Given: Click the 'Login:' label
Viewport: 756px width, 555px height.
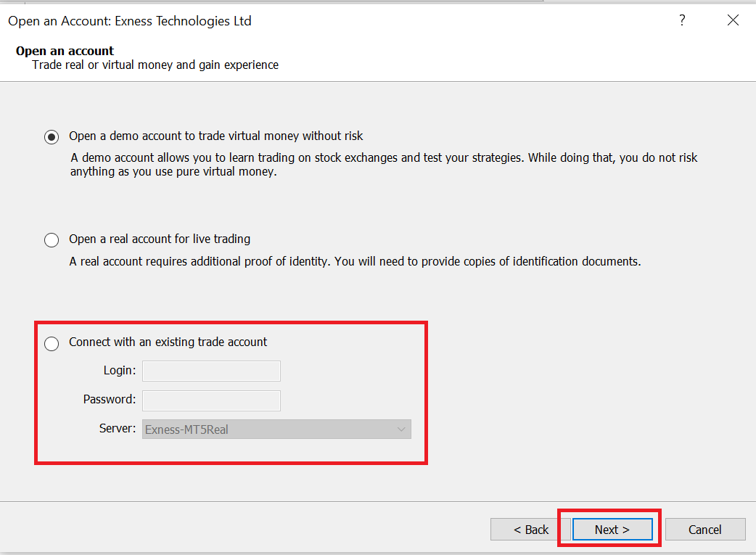Looking at the screenshot, I should [120, 370].
